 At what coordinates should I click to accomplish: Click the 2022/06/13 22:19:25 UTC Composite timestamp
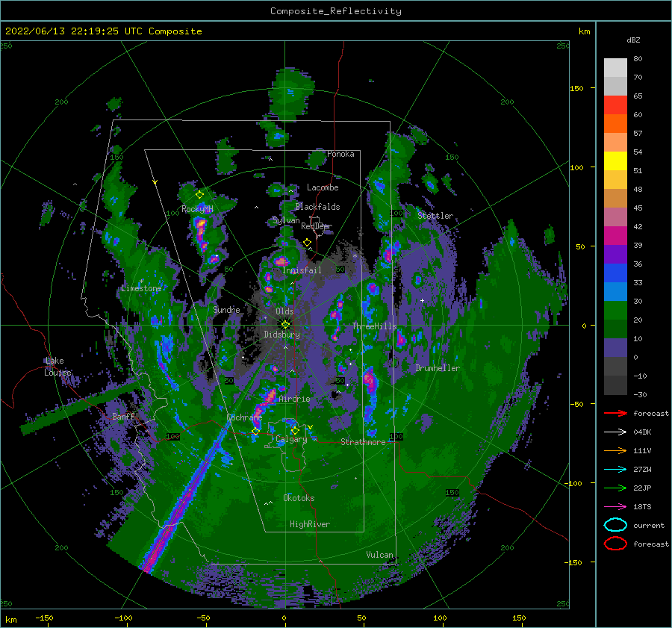[103, 31]
